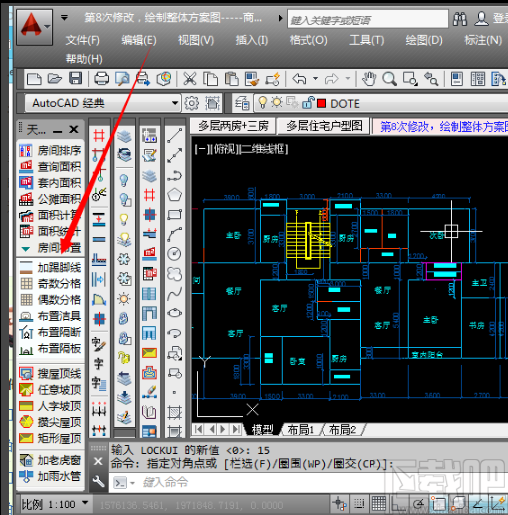Expand the Undo history dropdown arrow
The height and width of the screenshot is (515, 508).
coord(315,79)
